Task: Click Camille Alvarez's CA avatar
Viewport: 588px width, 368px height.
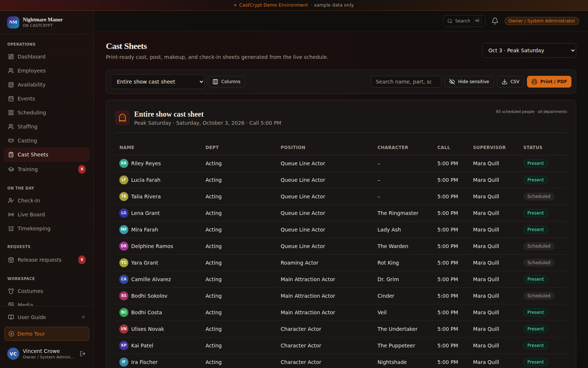Action: pos(124,279)
